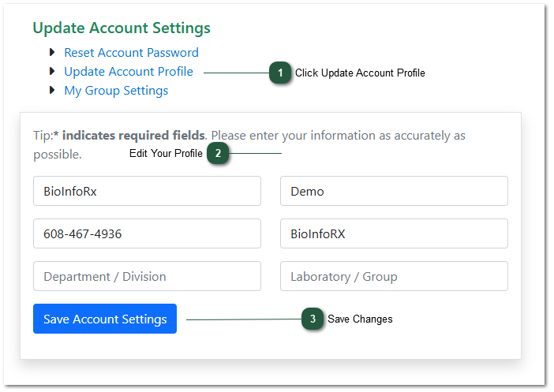This screenshot has height=392, width=554.
Task: Click the field containing BioInfoRx
Action: coord(147,191)
